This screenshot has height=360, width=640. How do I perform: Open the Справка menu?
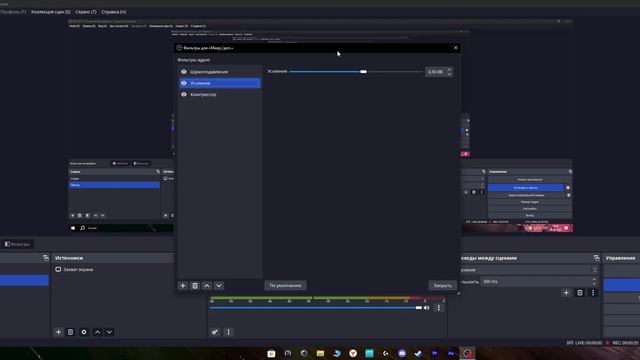click(113, 12)
